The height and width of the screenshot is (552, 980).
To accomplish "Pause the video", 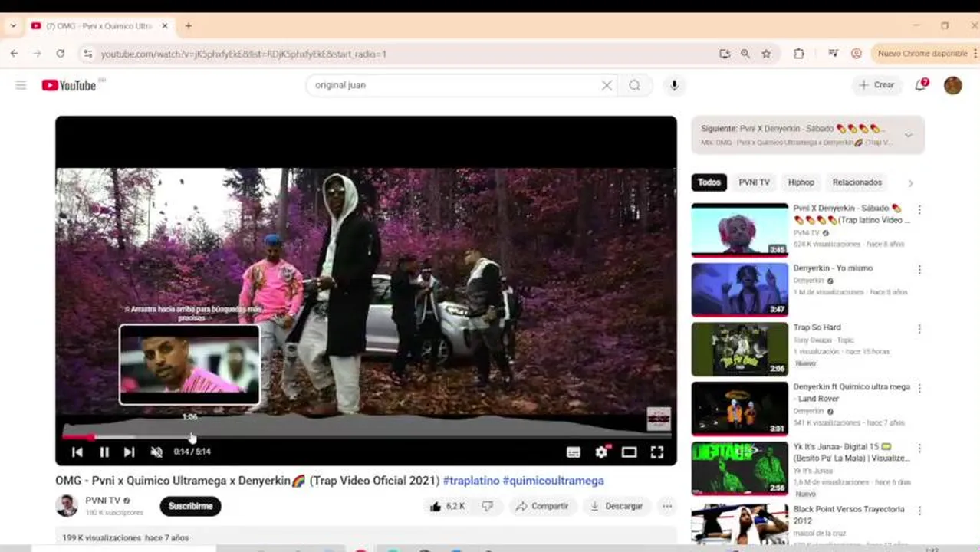I will pyautogui.click(x=104, y=452).
